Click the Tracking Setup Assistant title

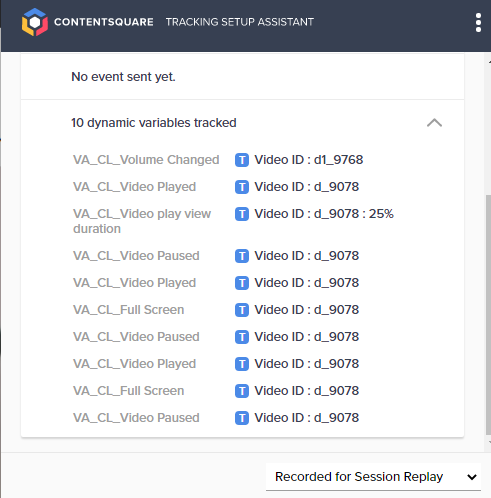coord(240,22)
